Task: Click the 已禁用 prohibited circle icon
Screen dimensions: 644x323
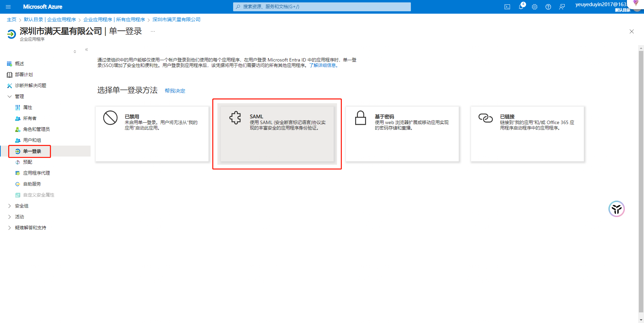Action: point(110,118)
